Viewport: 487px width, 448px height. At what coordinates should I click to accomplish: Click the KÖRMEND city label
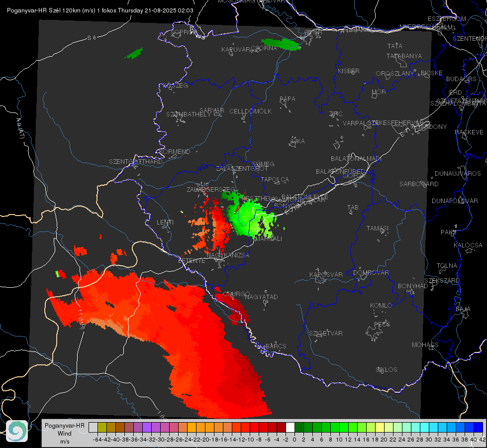[x=174, y=152]
